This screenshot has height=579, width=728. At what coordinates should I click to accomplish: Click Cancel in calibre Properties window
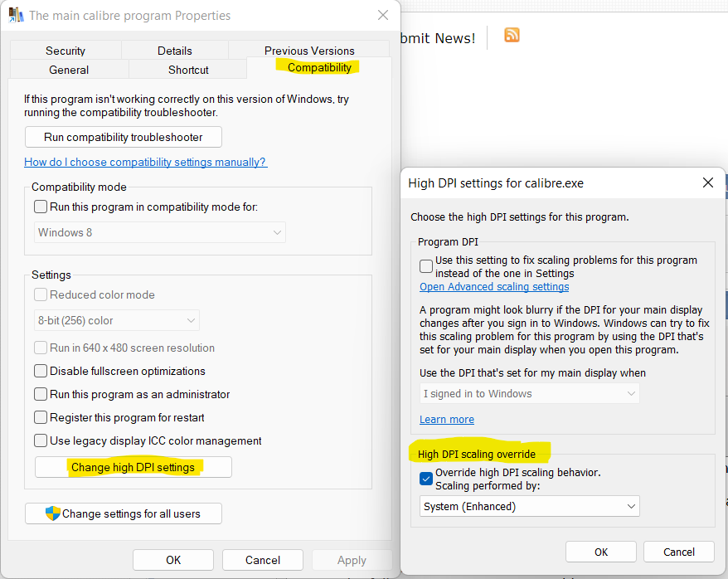point(263,560)
